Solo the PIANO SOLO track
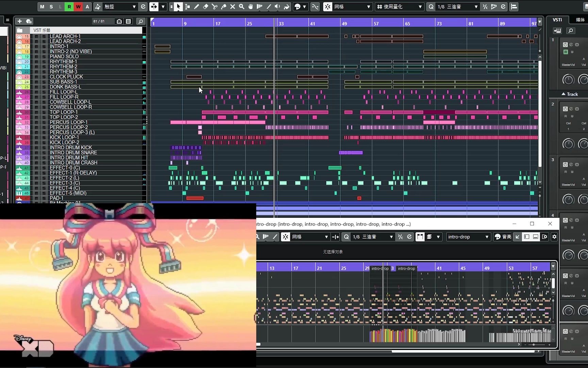This screenshot has height=368, width=588. coord(44,57)
